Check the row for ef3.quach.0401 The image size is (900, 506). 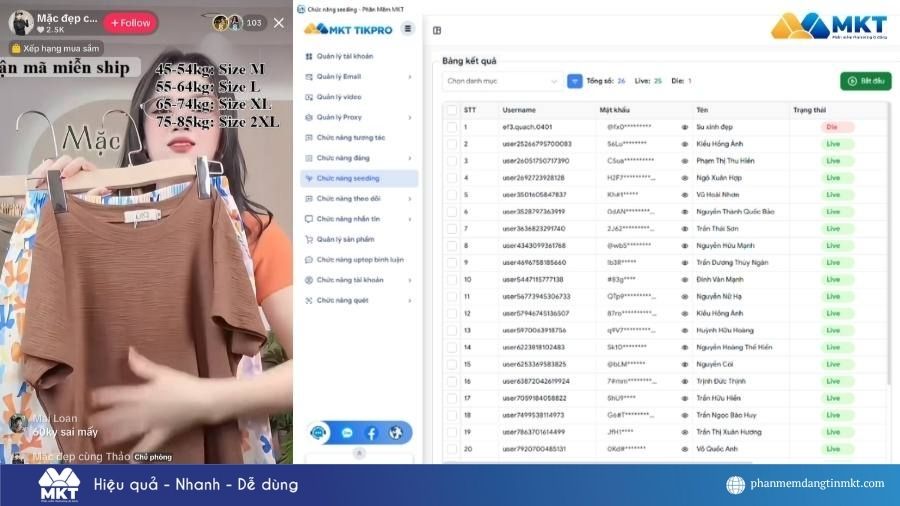[452, 127]
